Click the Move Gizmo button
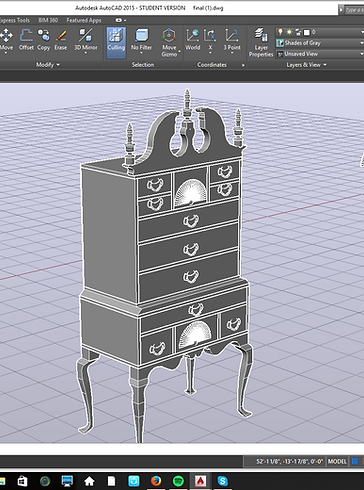The width and height of the screenshot is (364, 490). (169, 42)
